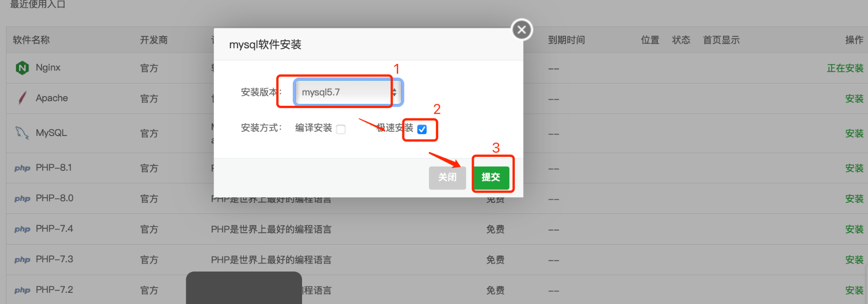
Task: Click the MySQL dolphin icon
Action: tap(22, 133)
